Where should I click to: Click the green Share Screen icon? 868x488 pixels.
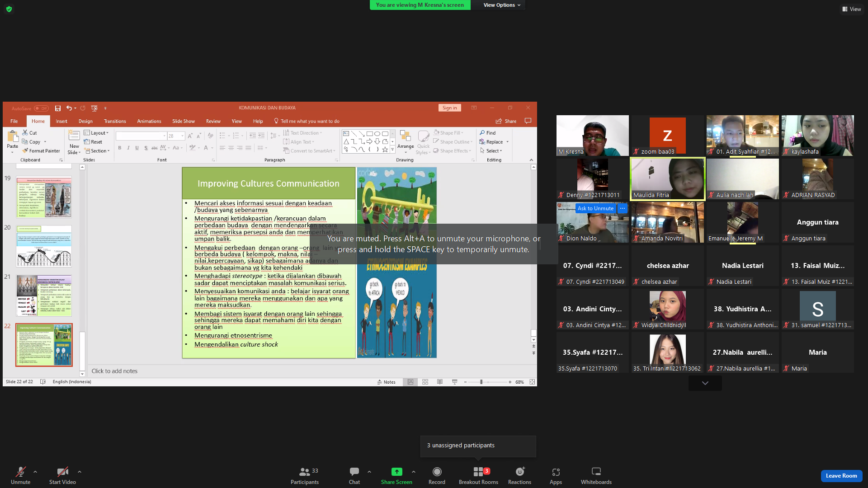396,472
